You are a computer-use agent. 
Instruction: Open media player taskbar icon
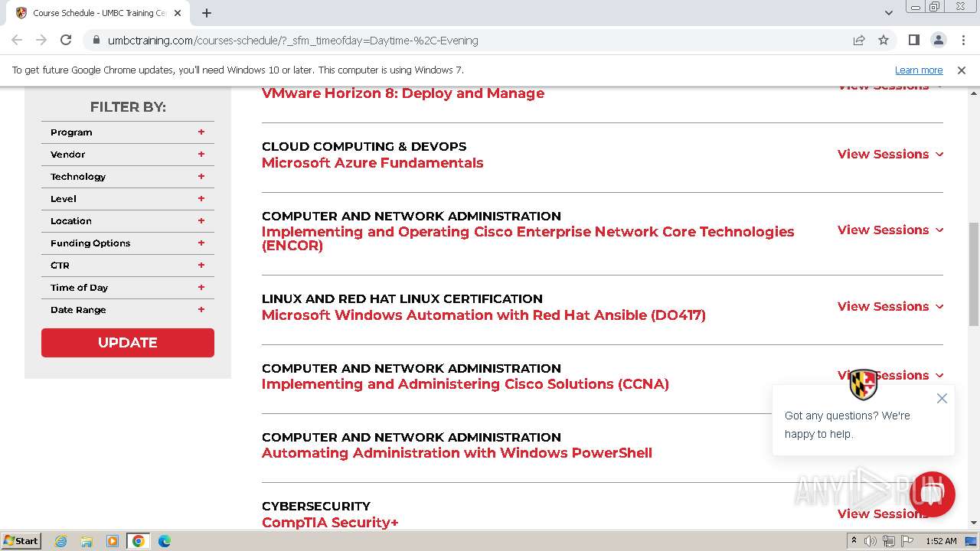tap(113, 541)
